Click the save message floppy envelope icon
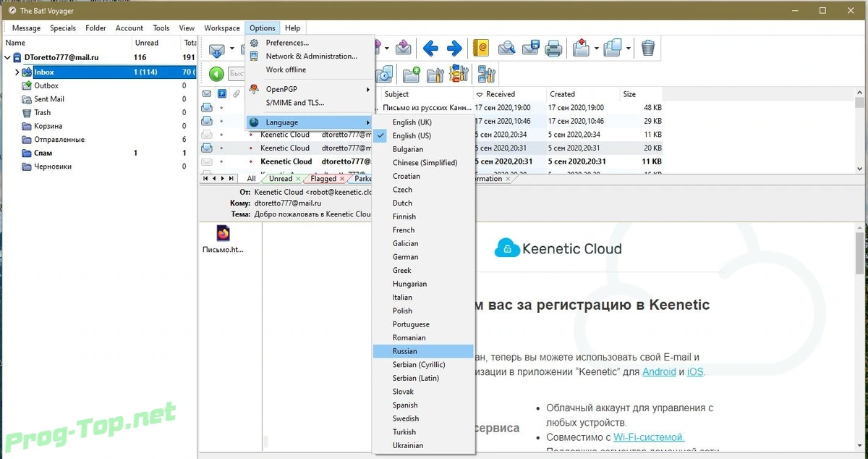The width and height of the screenshot is (868, 459). [530, 49]
